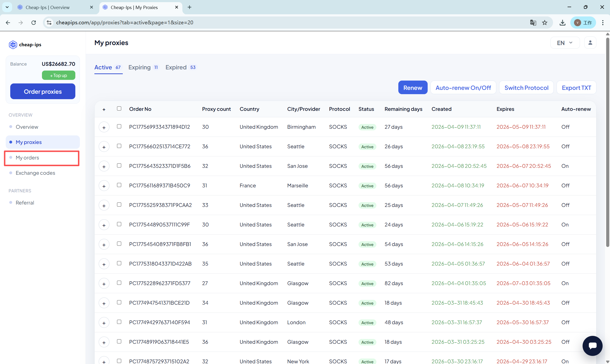The image size is (610, 364).
Task: Open the site information icon in address bar
Action: pyautogui.click(x=49, y=23)
